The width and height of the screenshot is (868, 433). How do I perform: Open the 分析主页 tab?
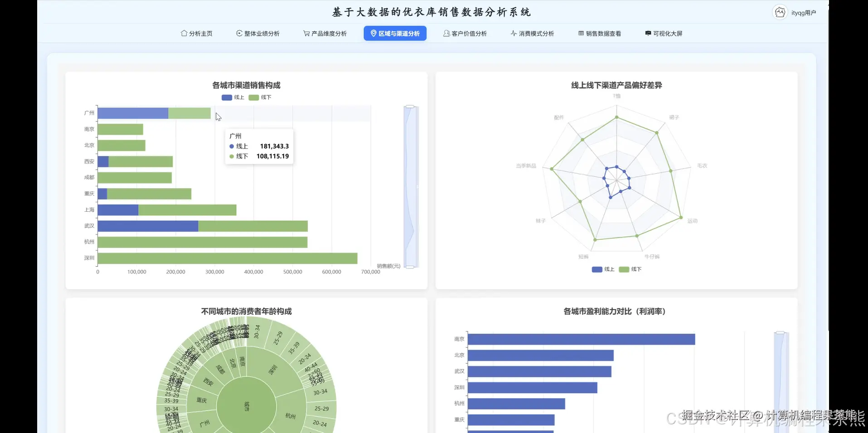(197, 33)
